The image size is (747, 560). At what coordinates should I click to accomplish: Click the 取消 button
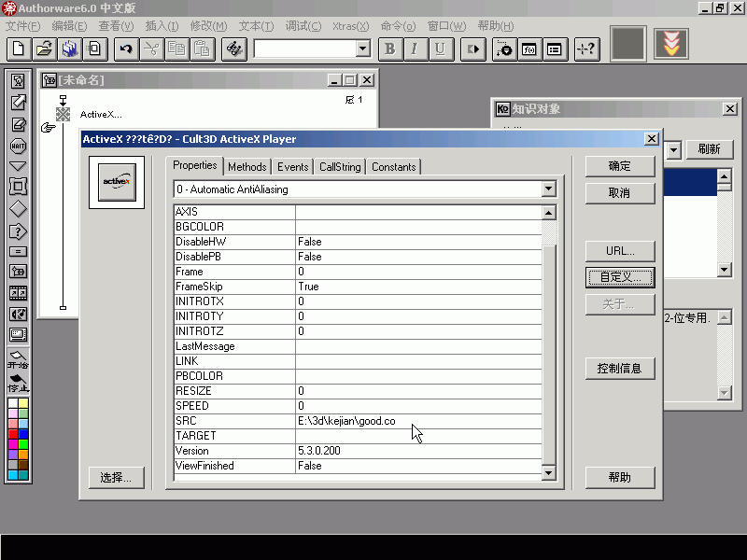pyautogui.click(x=620, y=193)
